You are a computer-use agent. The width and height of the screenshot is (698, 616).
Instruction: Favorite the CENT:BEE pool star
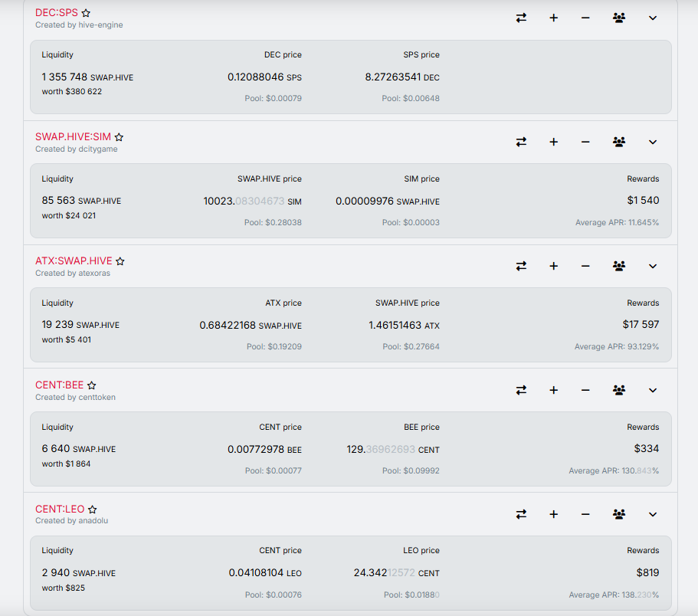pyautogui.click(x=92, y=385)
